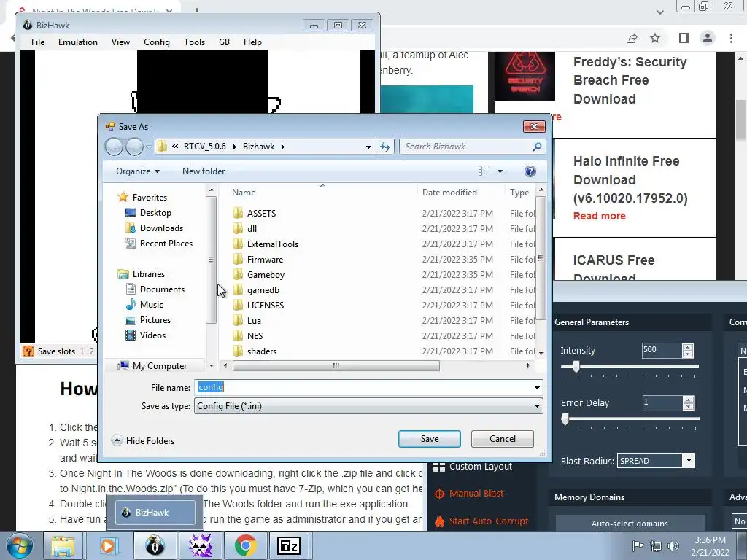Select the LICENSES folder name
The height and width of the screenshot is (560, 747).
pos(266,305)
